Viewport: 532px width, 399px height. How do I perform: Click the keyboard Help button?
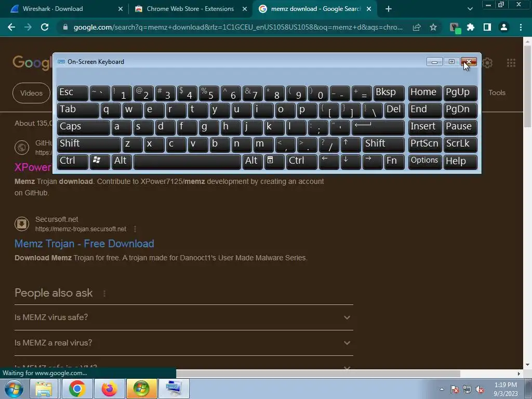(460, 161)
